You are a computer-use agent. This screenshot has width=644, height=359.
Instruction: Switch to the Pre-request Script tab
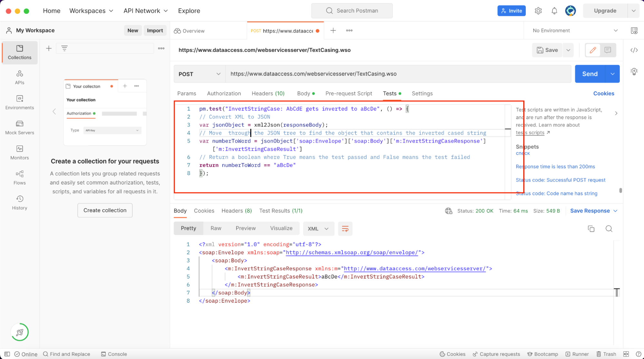point(349,93)
